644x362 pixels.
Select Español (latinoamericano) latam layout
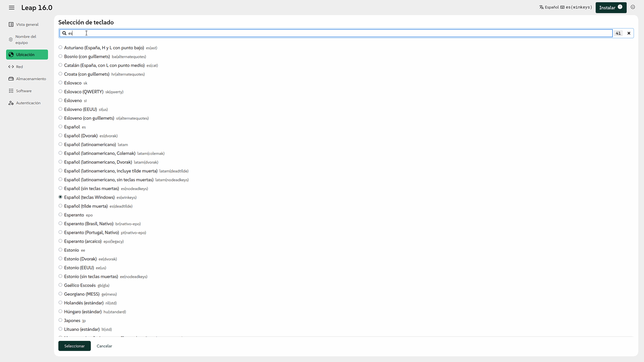(x=60, y=144)
